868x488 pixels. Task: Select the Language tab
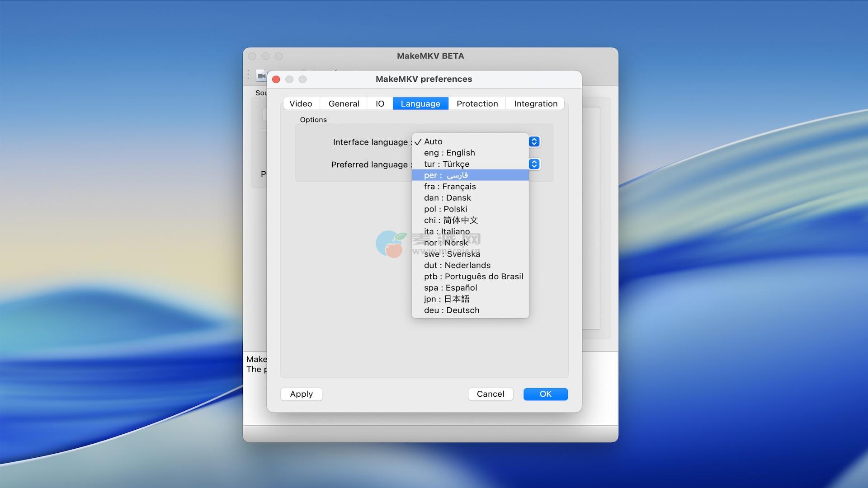click(420, 104)
